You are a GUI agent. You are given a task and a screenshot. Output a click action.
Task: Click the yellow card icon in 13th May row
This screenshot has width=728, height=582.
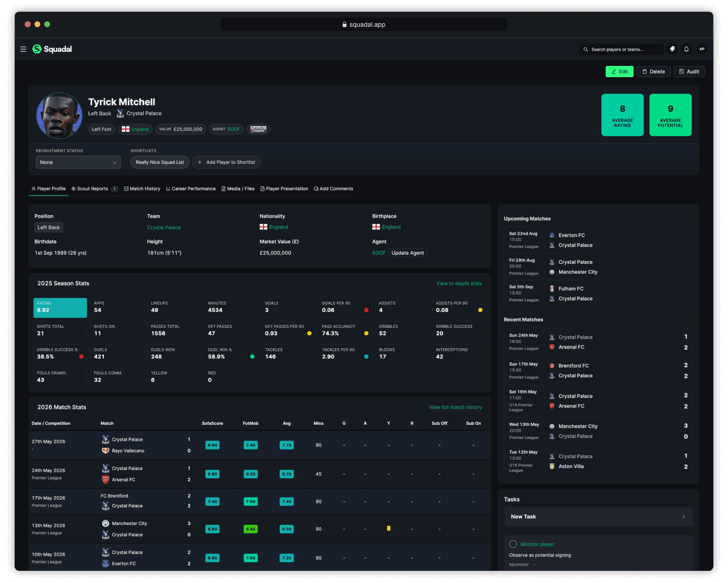(389, 528)
